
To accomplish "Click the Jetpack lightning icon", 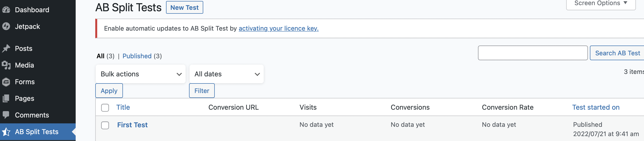I will [x=6, y=26].
